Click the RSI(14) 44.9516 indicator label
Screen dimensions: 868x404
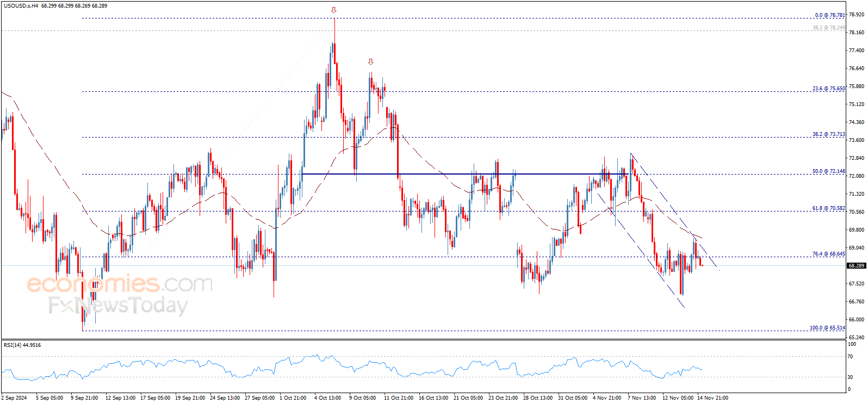22,345
